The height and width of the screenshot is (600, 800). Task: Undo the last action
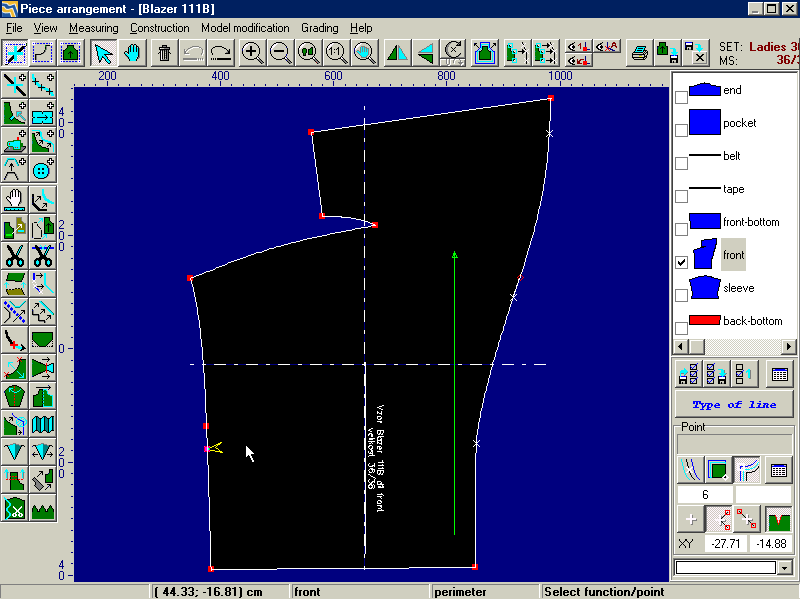pos(192,53)
